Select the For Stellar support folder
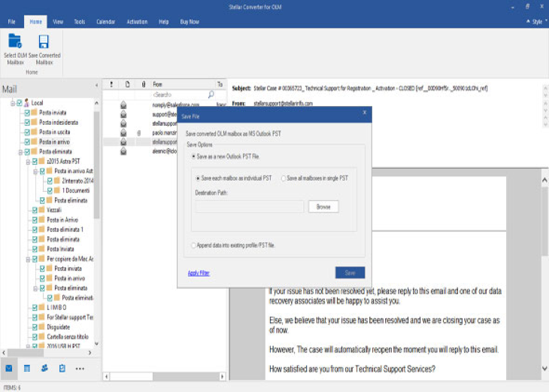Screen dimensions: 549x392 coord(70,317)
